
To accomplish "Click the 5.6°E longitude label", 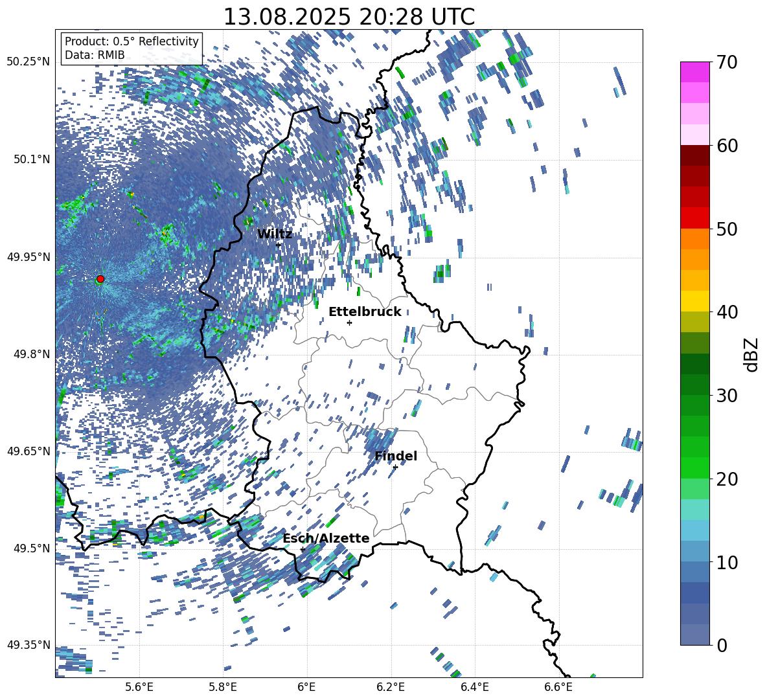I will pyautogui.click(x=139, y=687).
